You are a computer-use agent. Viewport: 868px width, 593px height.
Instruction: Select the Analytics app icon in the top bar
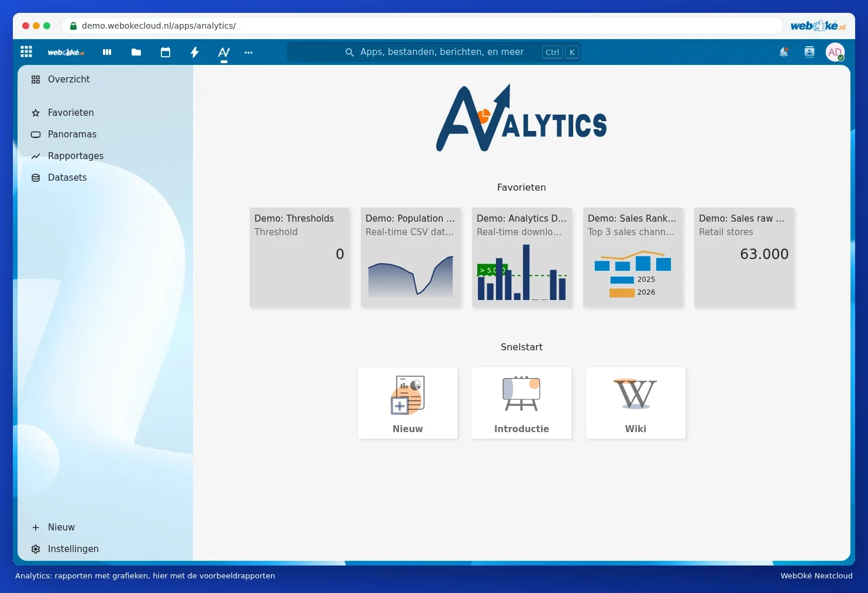(x=224, y=52)
